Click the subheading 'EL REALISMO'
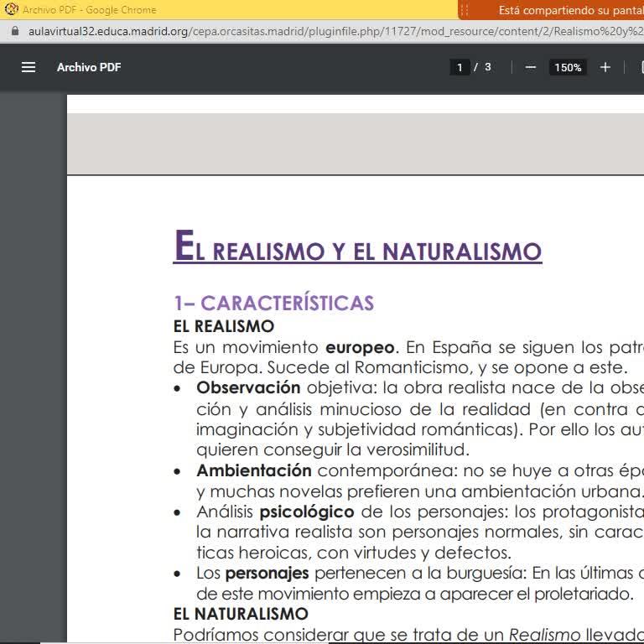Image resolution: width=644 pixels, height=644 pixels. 224,326
